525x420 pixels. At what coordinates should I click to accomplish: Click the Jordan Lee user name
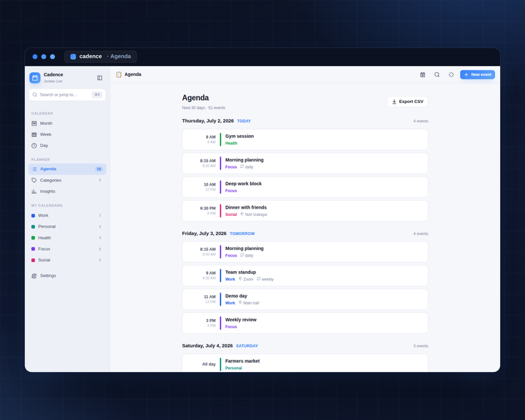(x=53, y=81)
